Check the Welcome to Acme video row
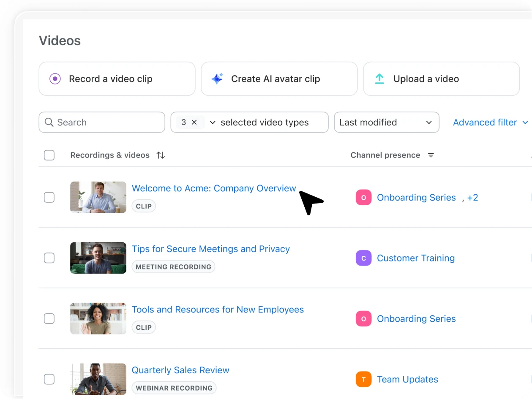 [49, 197]
